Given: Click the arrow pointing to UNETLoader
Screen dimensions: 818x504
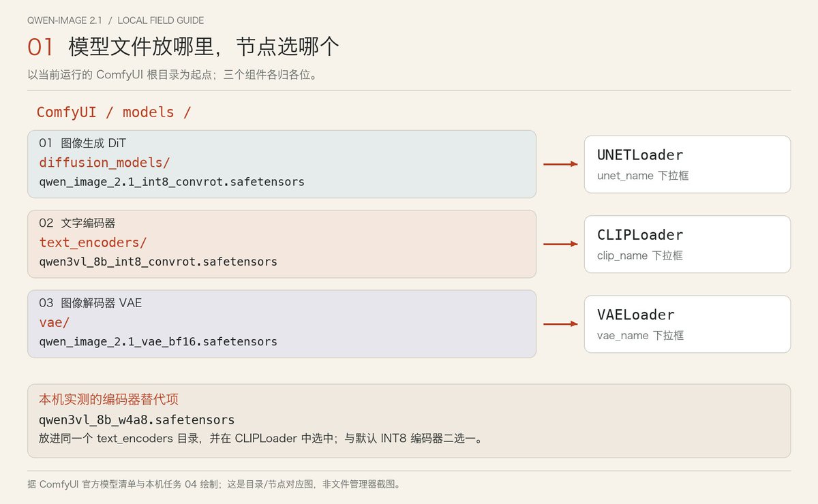Looking at the screenshot, I should pyautogui.click(x=560, y=164).
